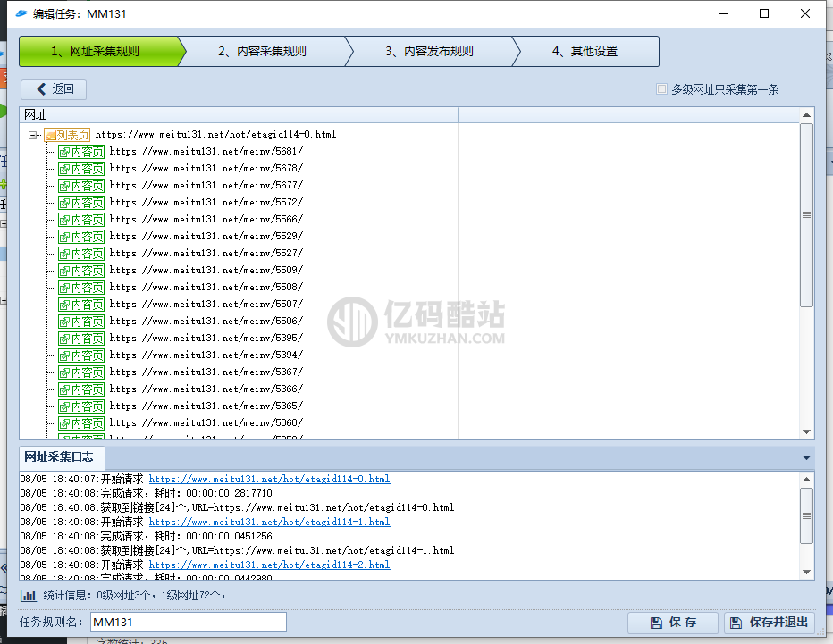The height and width of the screenshot is (644, 833).
Task: Click the URL tree scrollbar thumb
Action: (x=806, y=215)
